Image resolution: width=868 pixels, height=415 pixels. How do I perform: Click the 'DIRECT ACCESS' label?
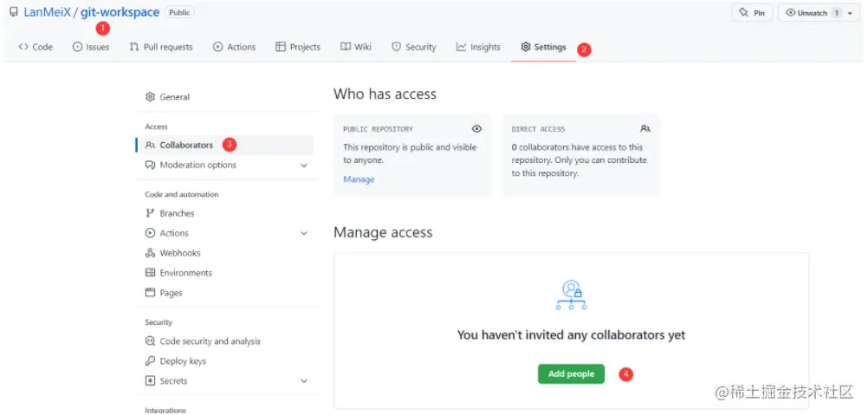(538, 129)
